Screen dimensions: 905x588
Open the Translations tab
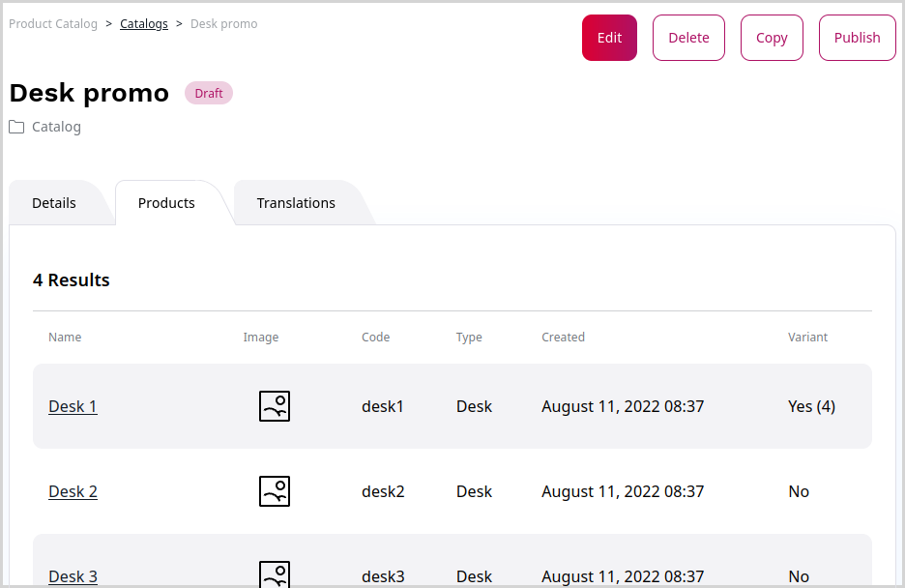296,203
